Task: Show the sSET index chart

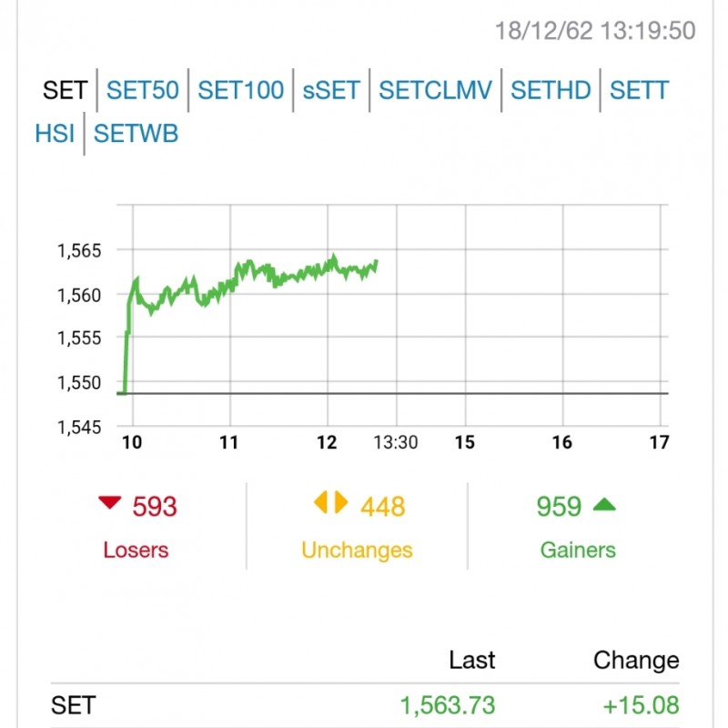Action: [x=331, y=90]
